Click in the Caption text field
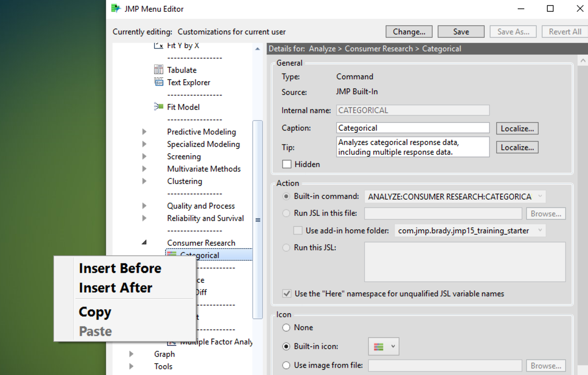Viewport: 588px width, 375px height. coord(412,128)
